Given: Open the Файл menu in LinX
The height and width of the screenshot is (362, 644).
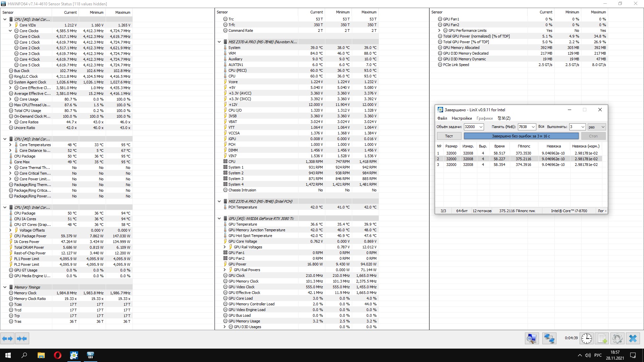Looking at the screenshot, I should (x=442, y=118).
